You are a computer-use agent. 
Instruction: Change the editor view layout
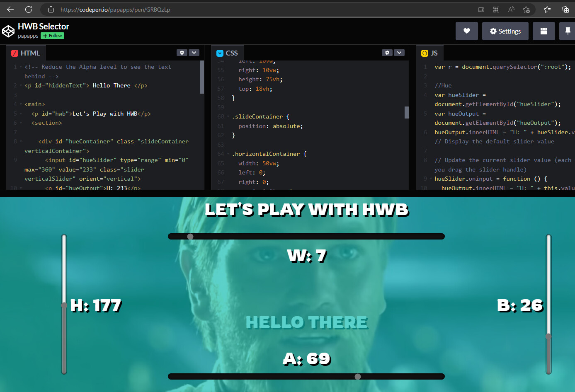tap(544, 31)
